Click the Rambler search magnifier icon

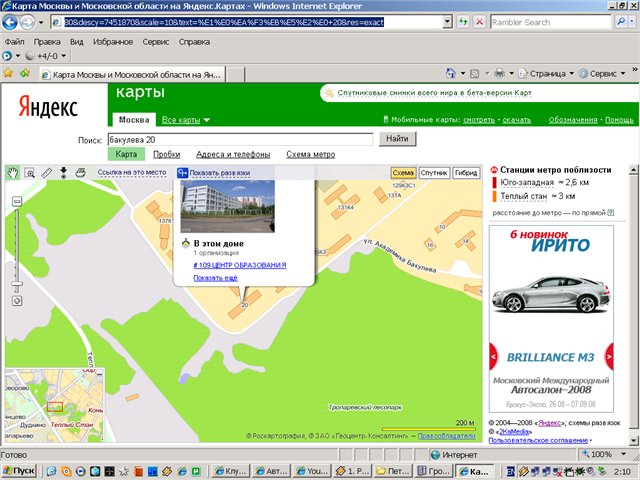point(620,22)
